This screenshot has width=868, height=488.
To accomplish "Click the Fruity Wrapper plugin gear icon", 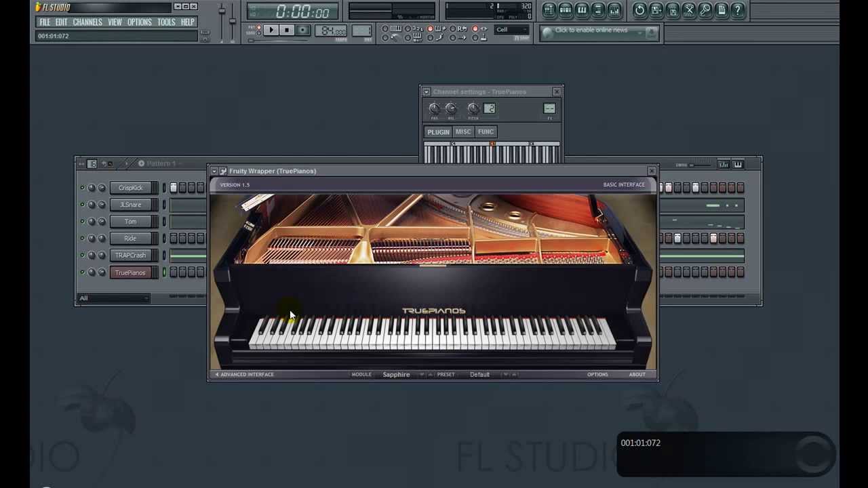I will (x=222, y=171).
